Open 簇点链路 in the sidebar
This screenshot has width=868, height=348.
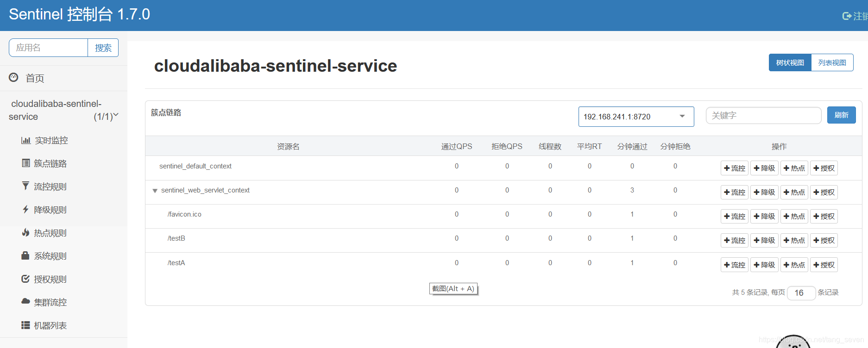click(x=50, y=163)
